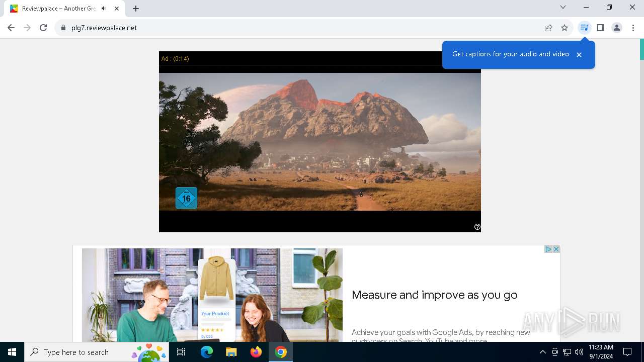Open File Explorer from the taskbar
This screenshot has height=362, width=644.
[x=231, y=352]
